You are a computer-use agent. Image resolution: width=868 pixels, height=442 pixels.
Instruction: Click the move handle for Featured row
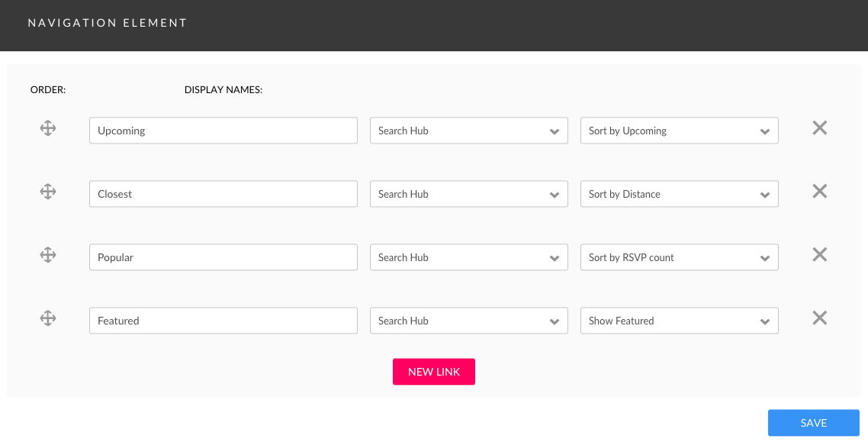coord(48,318)
